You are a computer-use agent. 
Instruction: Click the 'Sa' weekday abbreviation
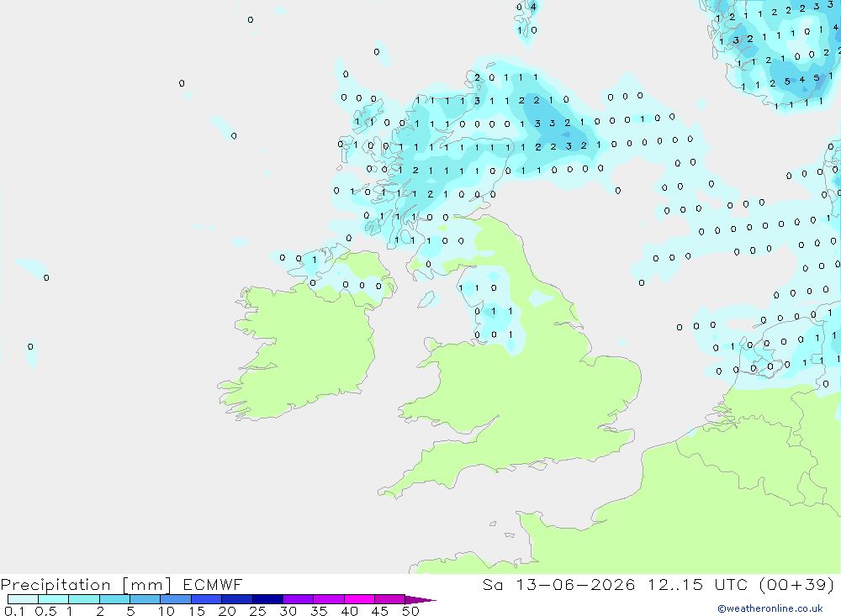(492, 584)
